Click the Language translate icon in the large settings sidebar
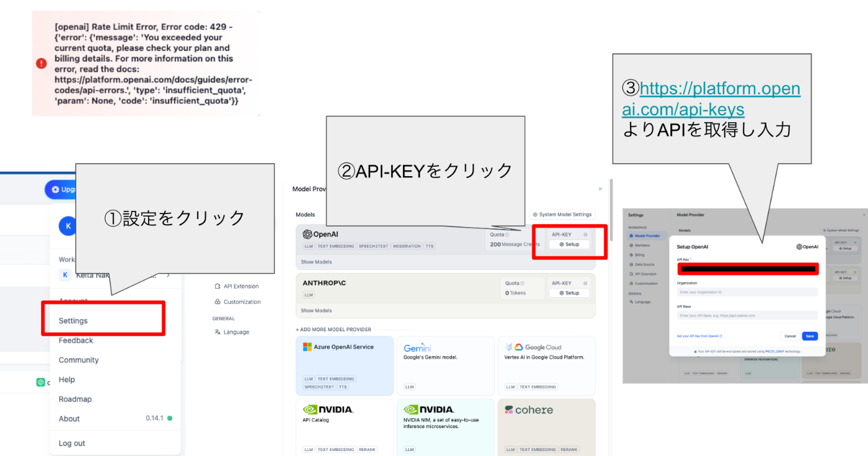Image resolution: width=868 pixels, height=456 pixels. 218,332
